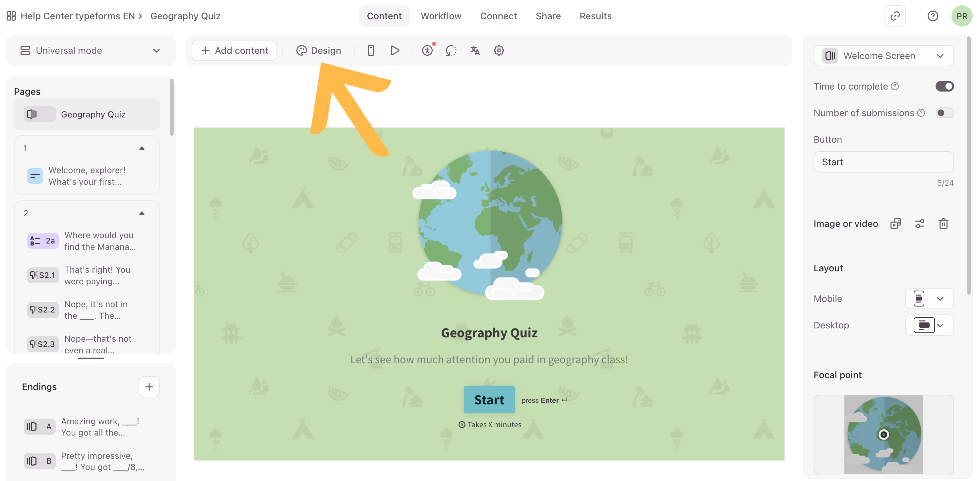Open image adjustment sliders icon

pos(920,224)
